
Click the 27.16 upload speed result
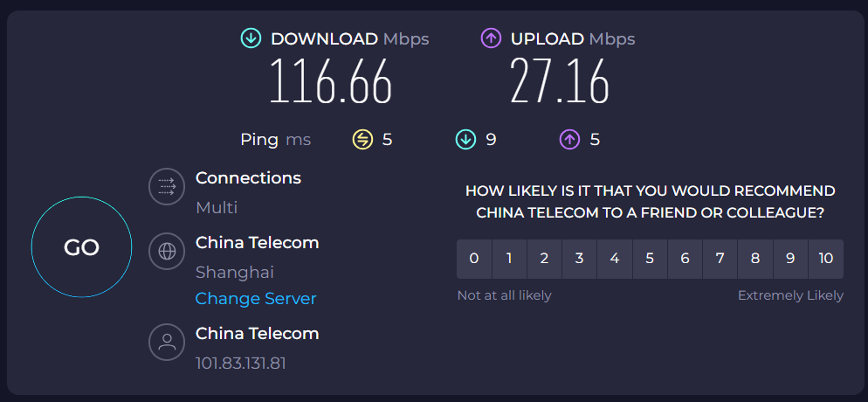coord(560,82)
